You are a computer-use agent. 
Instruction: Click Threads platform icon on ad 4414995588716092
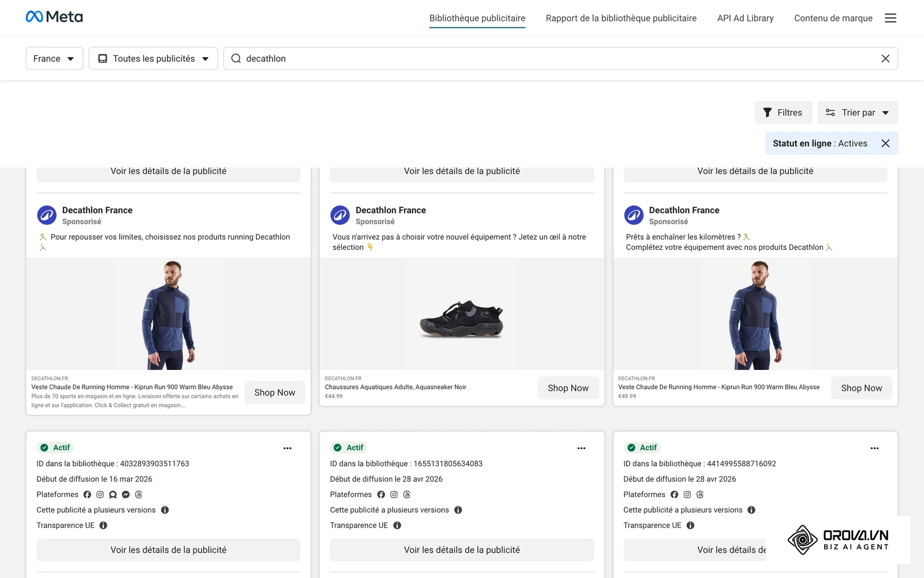click(700, 495)
